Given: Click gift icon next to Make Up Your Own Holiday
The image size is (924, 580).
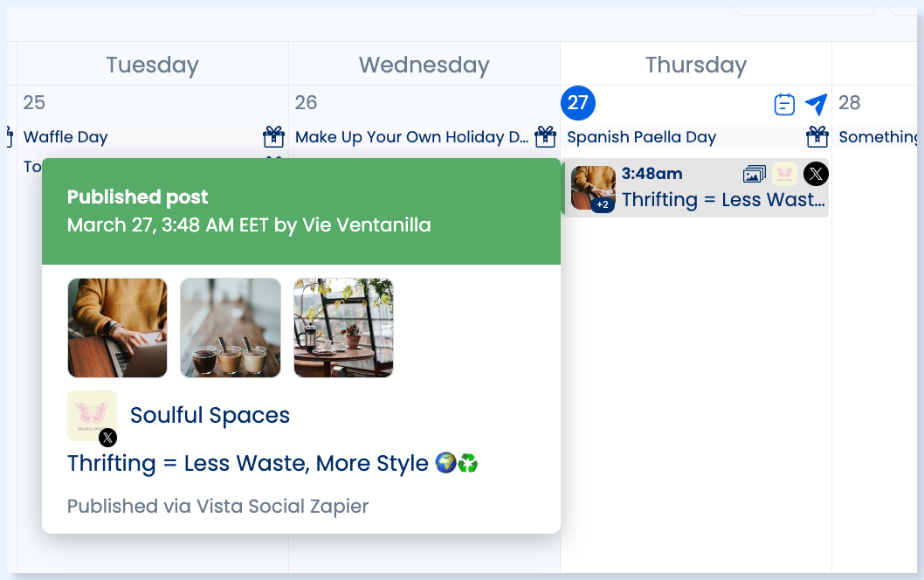Looking at the screenshot, I should [545, 137].
